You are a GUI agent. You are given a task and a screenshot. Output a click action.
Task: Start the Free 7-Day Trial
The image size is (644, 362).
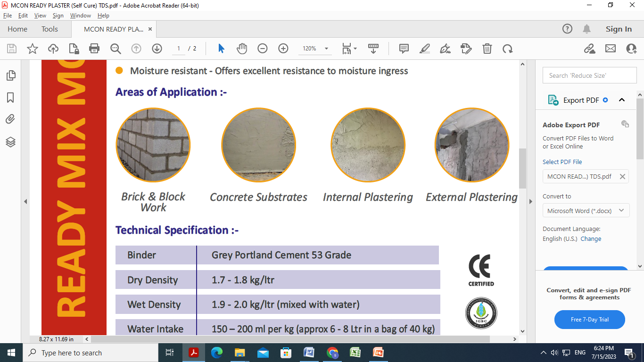[x=590, y=319]
